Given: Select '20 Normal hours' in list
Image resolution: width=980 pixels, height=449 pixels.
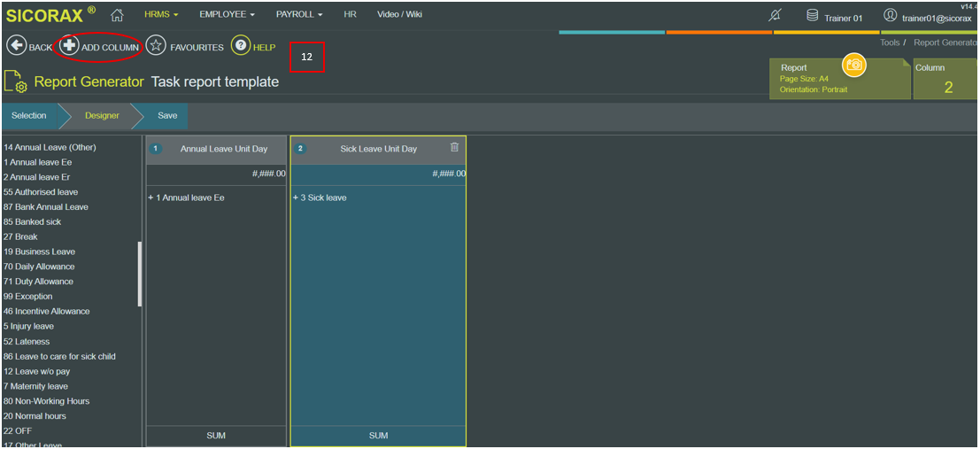Looking at the screenshot, I should 35,416.
